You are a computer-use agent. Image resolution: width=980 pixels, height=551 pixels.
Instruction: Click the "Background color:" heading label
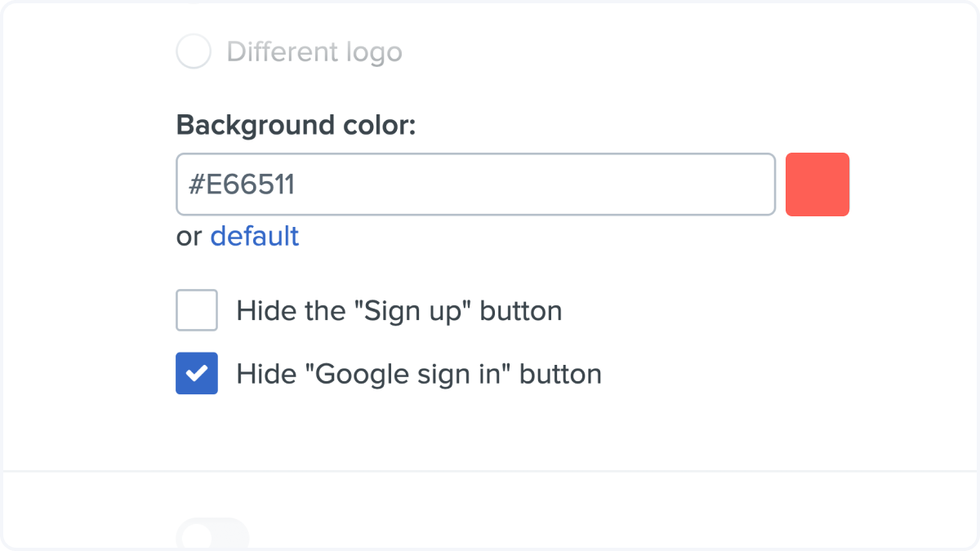tap(296, 126)
